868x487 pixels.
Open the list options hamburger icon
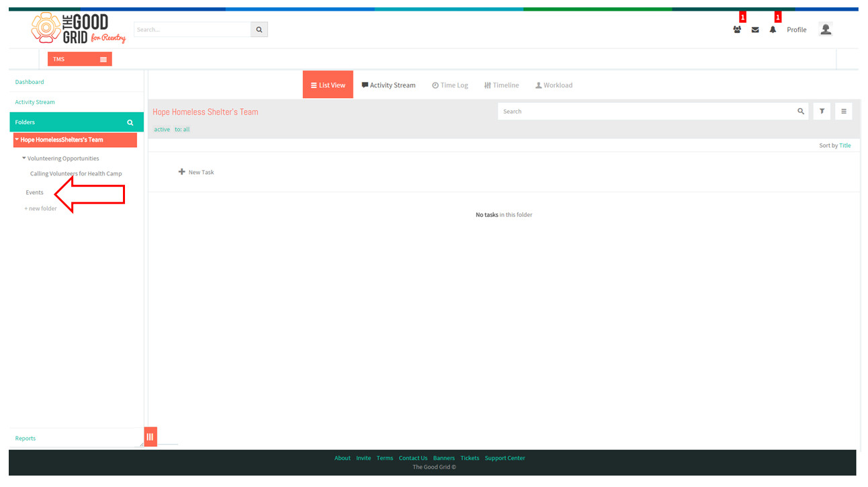(844, 112)
